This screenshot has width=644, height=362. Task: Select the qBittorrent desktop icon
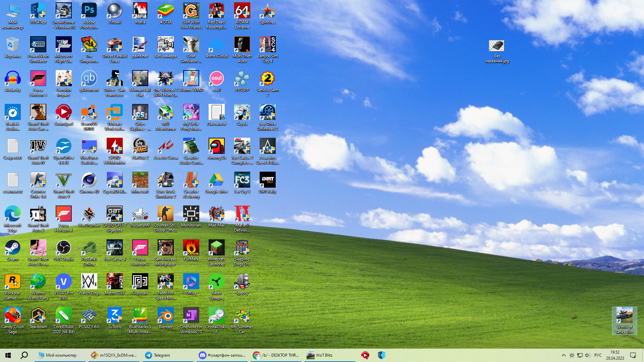pyautogui.click(x=89, y=81)
